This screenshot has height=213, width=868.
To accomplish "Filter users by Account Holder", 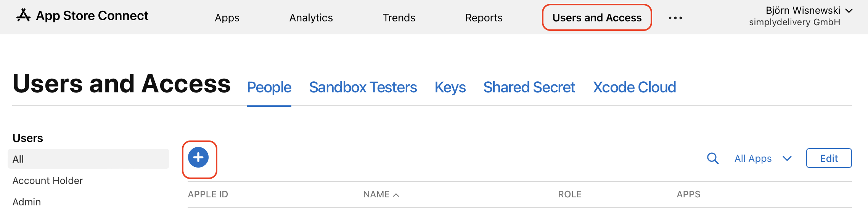I will 48,181.
